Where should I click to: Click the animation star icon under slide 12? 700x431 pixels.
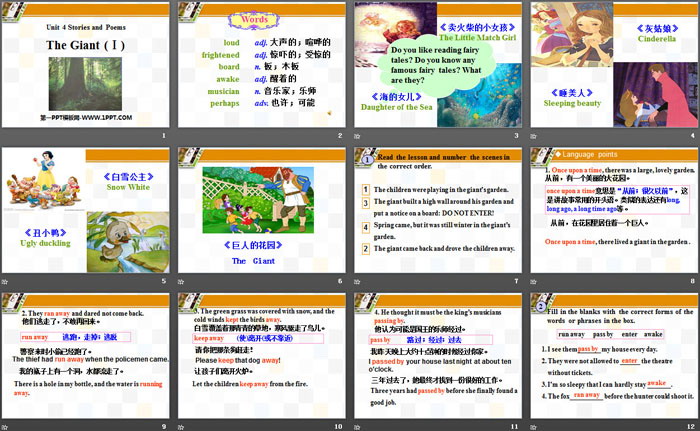533,427
